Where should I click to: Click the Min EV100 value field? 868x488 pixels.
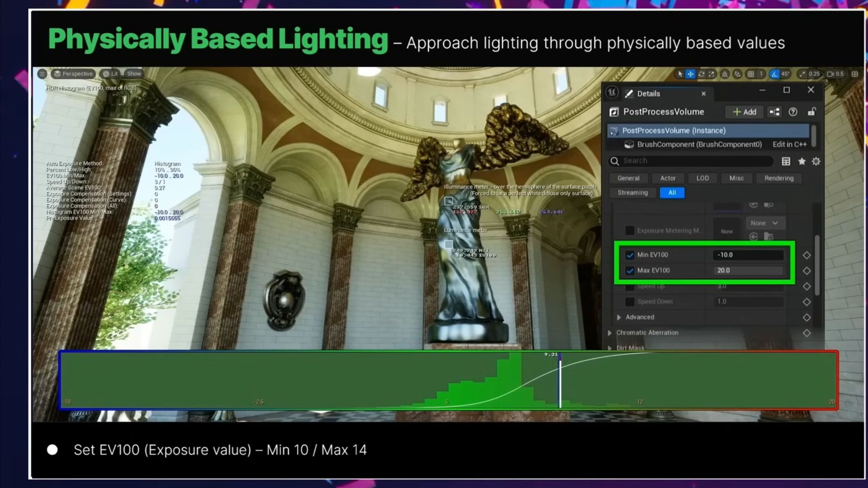(748, 255)
